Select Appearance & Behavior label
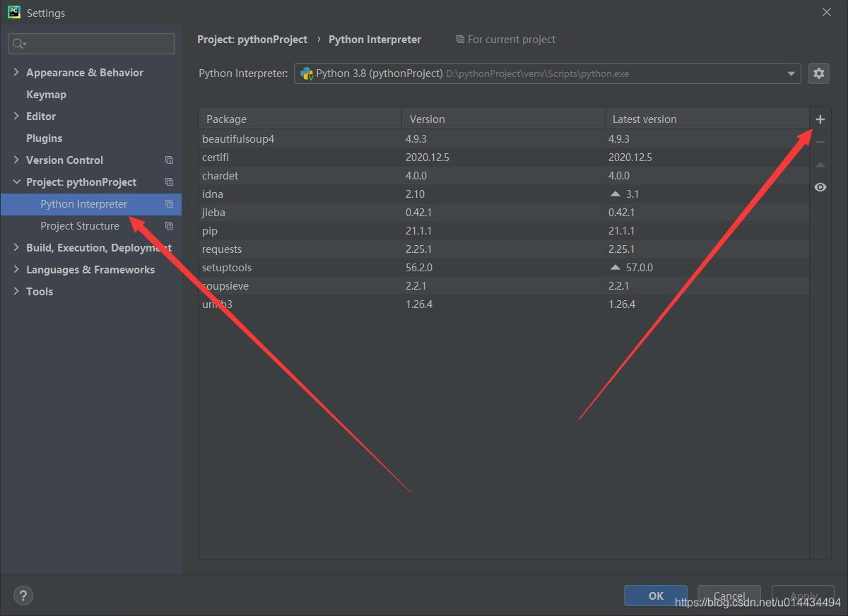 pos(85,73)
